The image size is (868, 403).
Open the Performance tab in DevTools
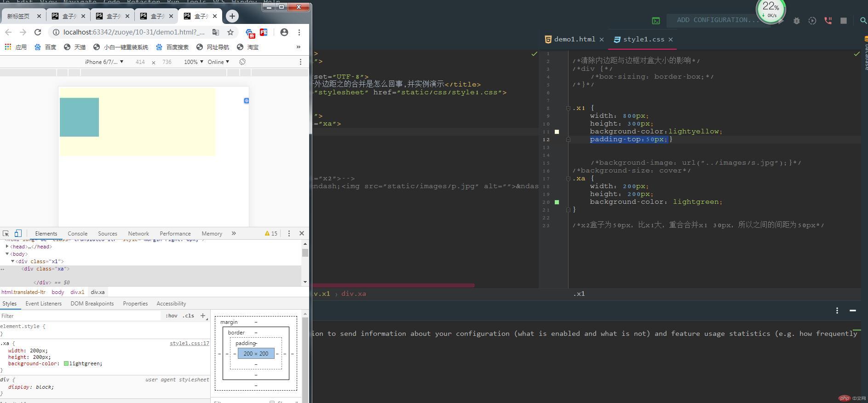pyautogui.click(x=175, y=234)
